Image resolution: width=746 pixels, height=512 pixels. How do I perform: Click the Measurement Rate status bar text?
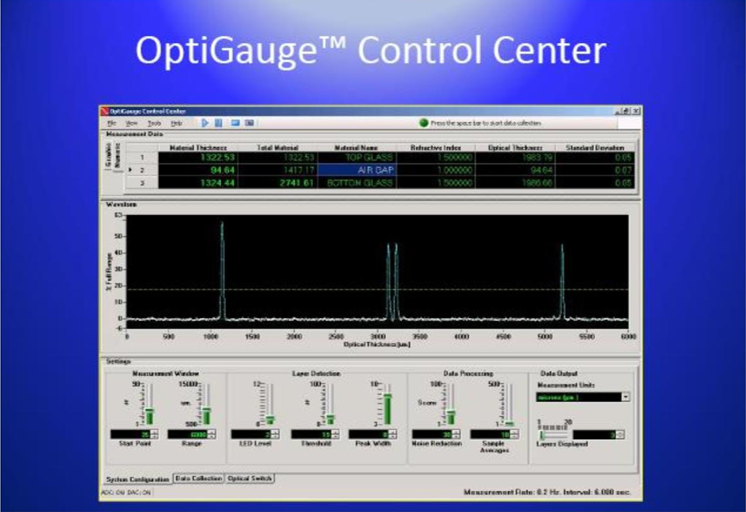click(547, 492)
